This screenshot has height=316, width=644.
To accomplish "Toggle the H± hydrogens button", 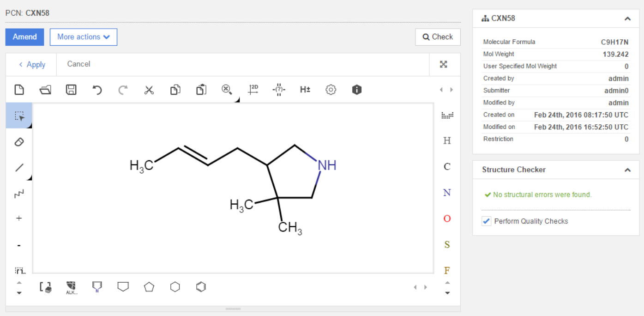I will 305,90.
